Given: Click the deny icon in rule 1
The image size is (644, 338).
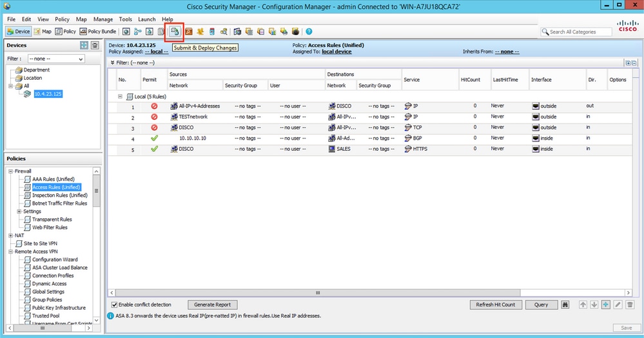Looking at the screenshot, I should point(155,106).
